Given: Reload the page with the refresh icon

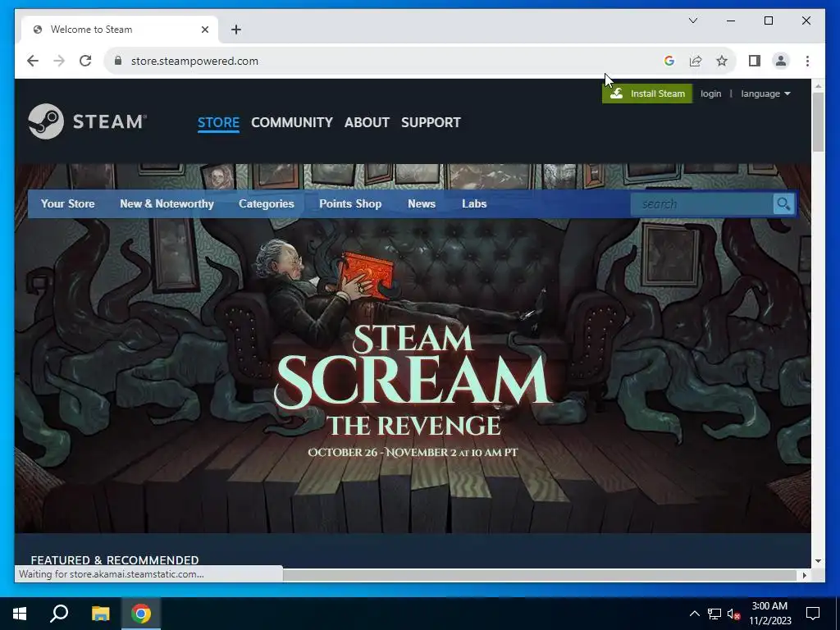Looking at the screenshot, I should click(85, 61).
